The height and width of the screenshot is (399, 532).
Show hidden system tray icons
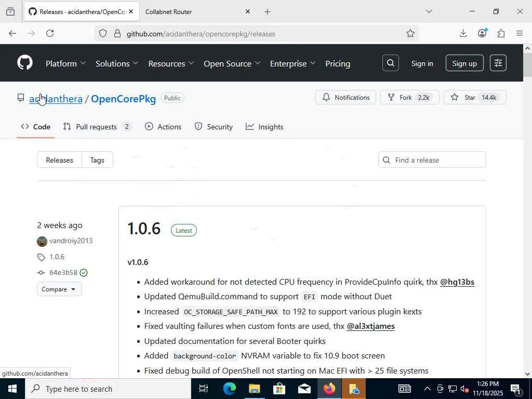(428, 389)
